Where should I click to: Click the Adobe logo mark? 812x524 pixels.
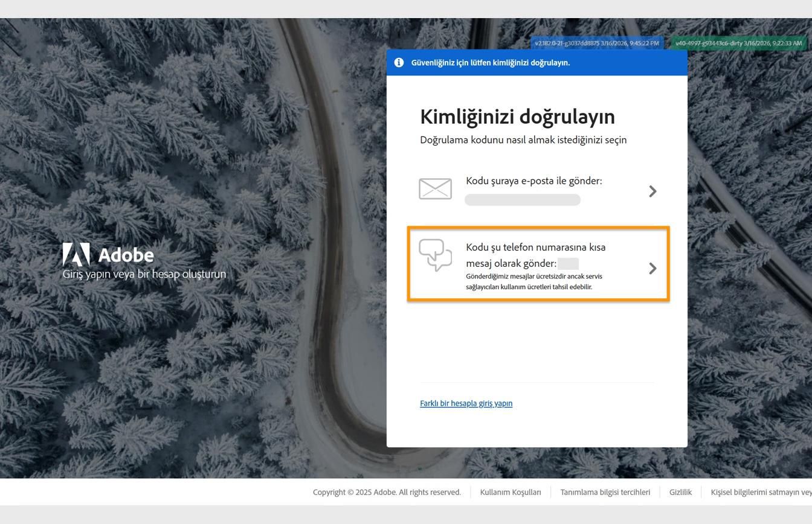(76, 254)
